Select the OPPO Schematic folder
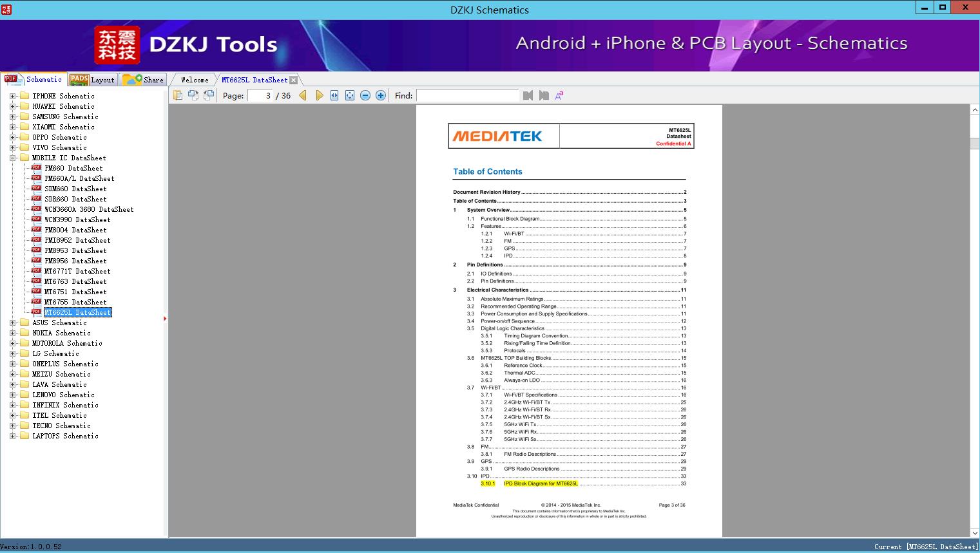 coord(59,137)
